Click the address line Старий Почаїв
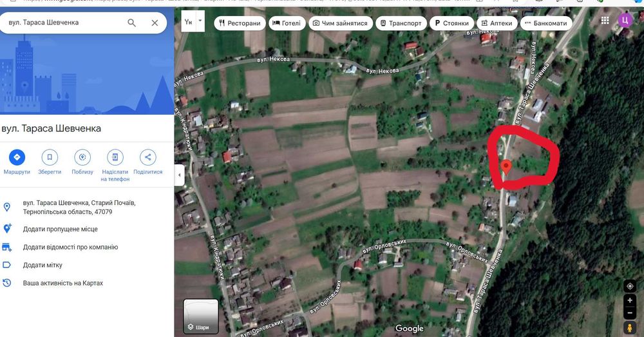 (79, 207)
